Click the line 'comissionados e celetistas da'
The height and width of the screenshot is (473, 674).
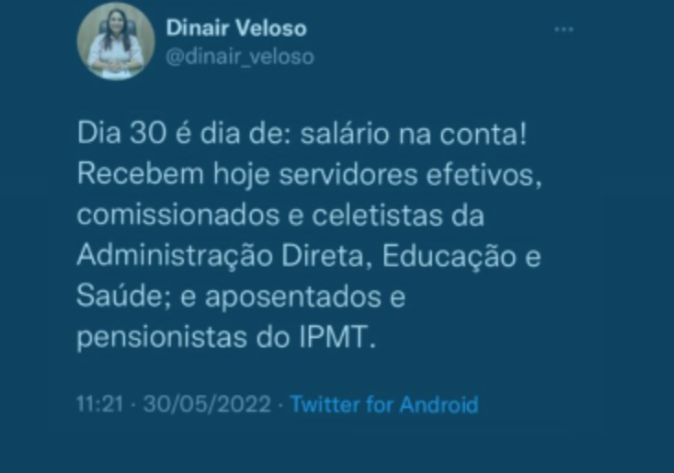click(281, 215)
